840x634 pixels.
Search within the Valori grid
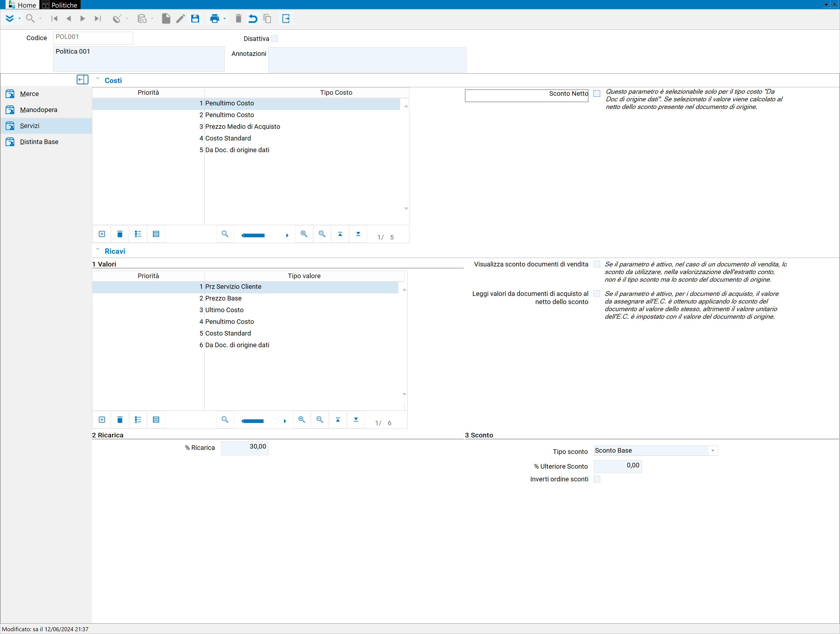click(225, 420)
